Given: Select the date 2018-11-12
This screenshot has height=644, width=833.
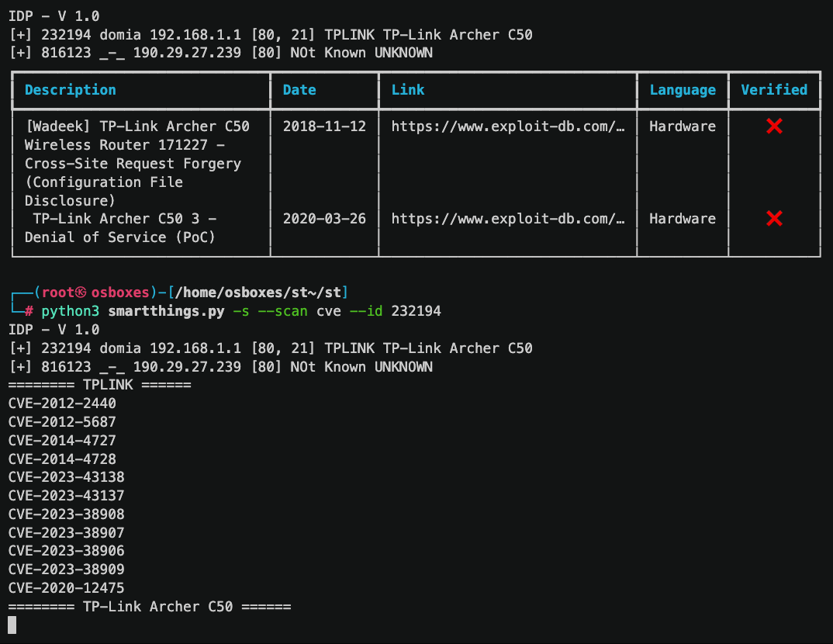Looking at the screenshot, I should pos(324,126).
